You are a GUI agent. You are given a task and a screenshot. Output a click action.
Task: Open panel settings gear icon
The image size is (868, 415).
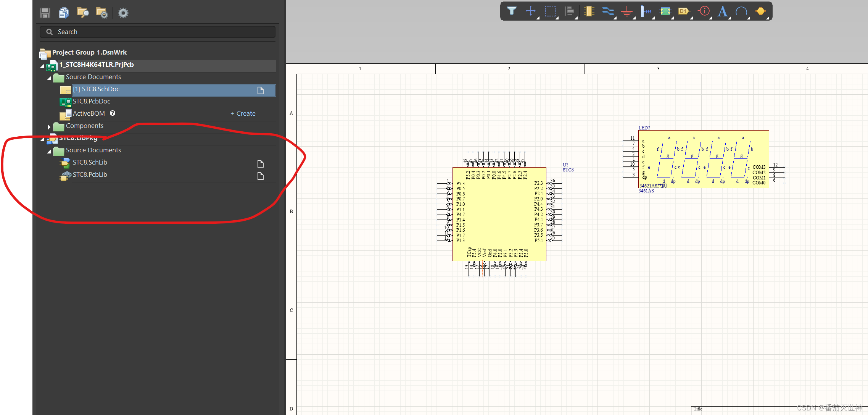[x=123, y=13]
